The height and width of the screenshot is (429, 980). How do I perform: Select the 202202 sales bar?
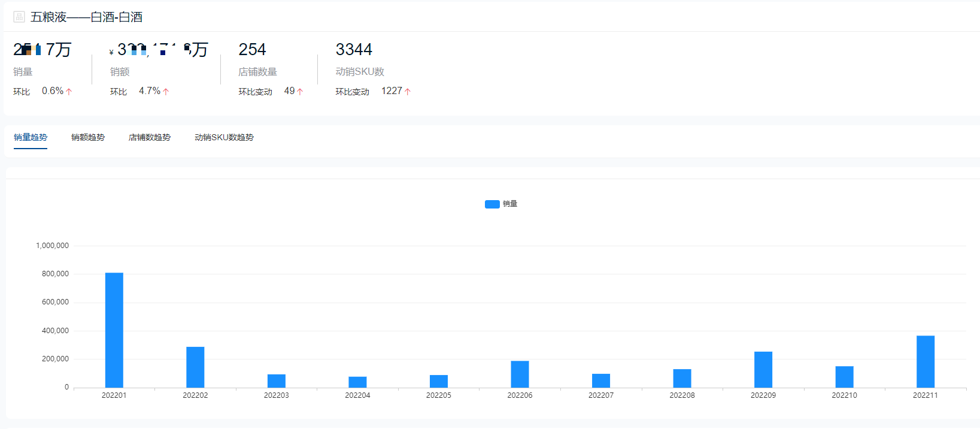(195, 367)
